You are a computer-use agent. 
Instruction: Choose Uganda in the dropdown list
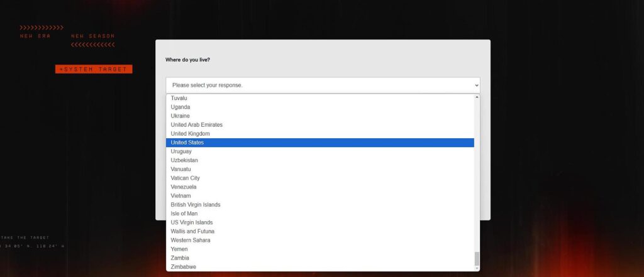click(180, 107)
